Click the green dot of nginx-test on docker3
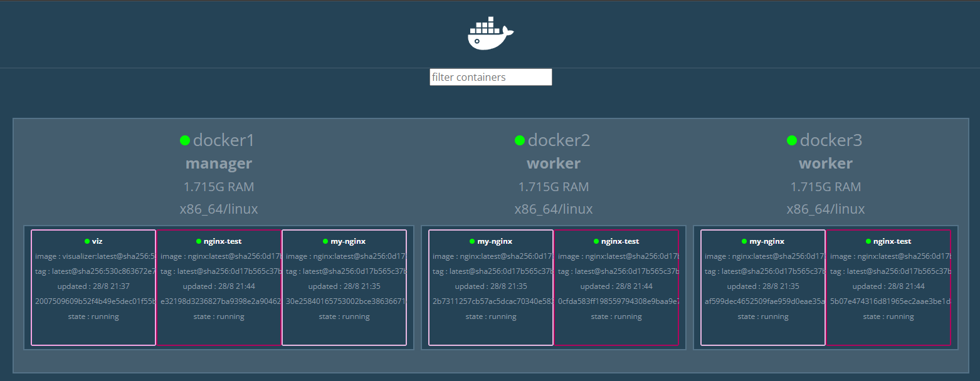This screenshot has height=381, width=980. click(868, 241)
